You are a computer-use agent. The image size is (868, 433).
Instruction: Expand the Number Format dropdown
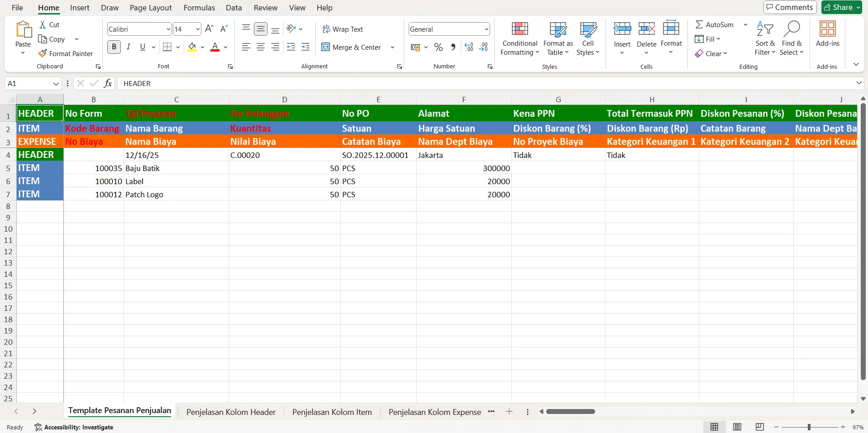[486, 29]
